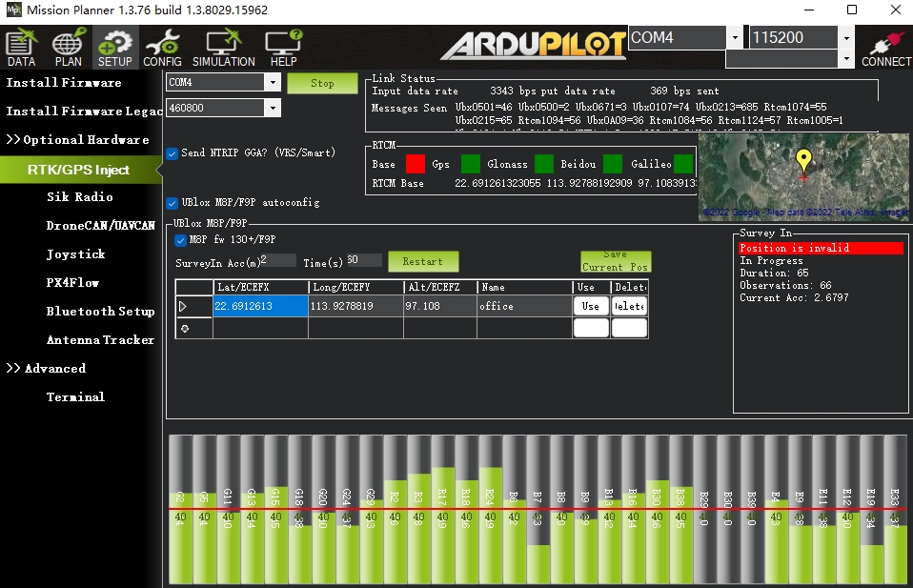Open the PLAN flight planner screen

click(68, 47)
